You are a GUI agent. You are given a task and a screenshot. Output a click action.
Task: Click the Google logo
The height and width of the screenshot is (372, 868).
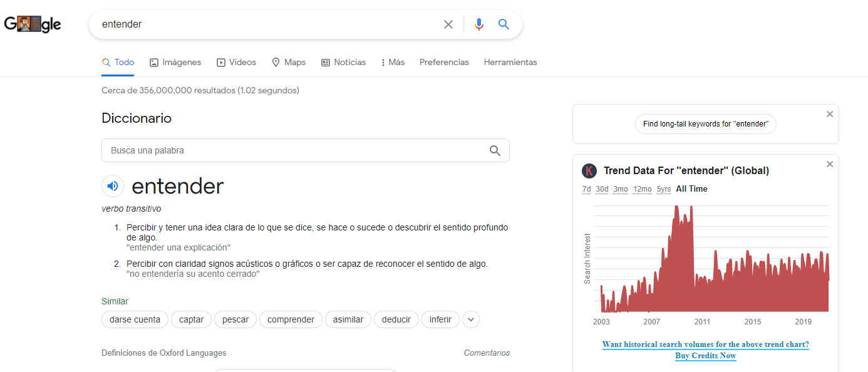33,24
